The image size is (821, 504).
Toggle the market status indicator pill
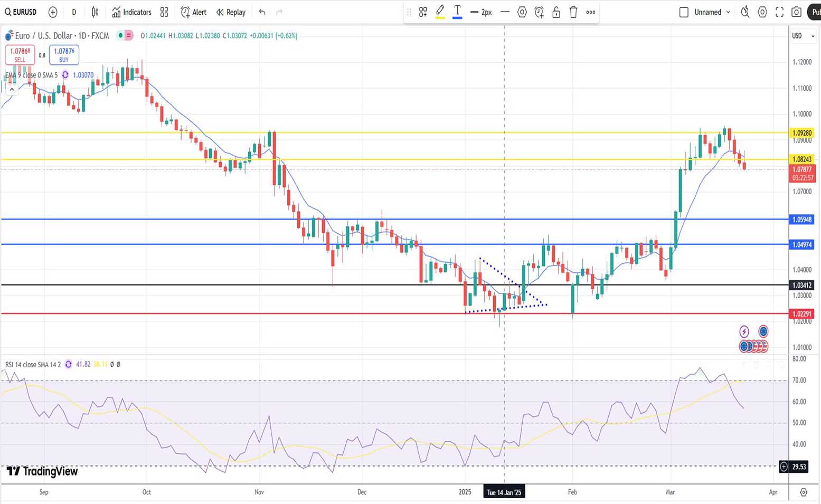tap(125, 35)
